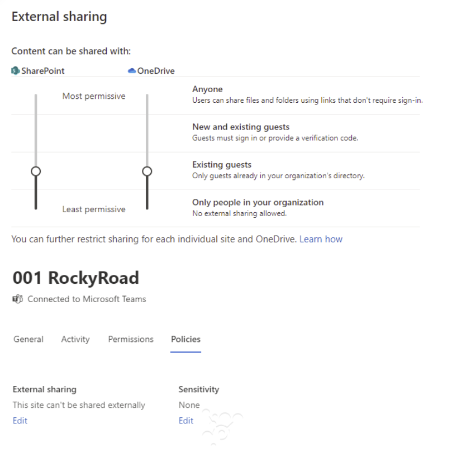The height and width of the screenshot is (453, 476).
Task: Edit the Sensitivity setting
Action: [186, 421]
